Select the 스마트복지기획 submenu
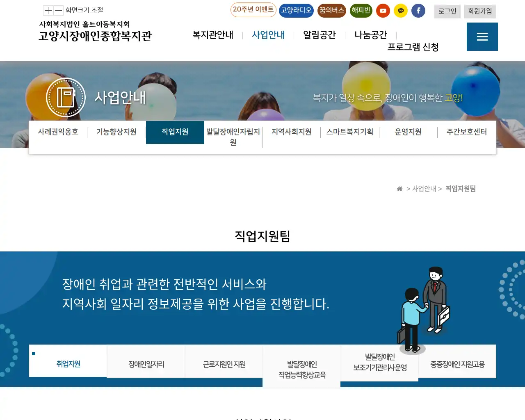The width and height of the screenshot is (525, 420). pos(350,132)
